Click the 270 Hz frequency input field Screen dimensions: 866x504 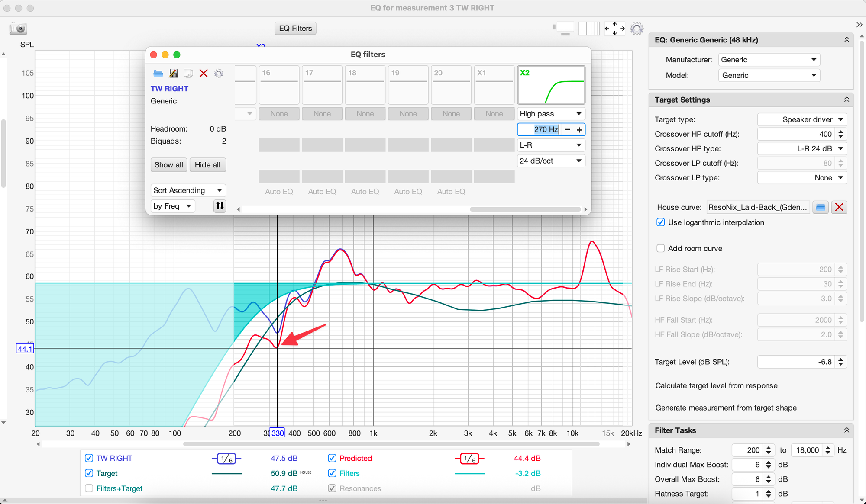pos(539,129)
